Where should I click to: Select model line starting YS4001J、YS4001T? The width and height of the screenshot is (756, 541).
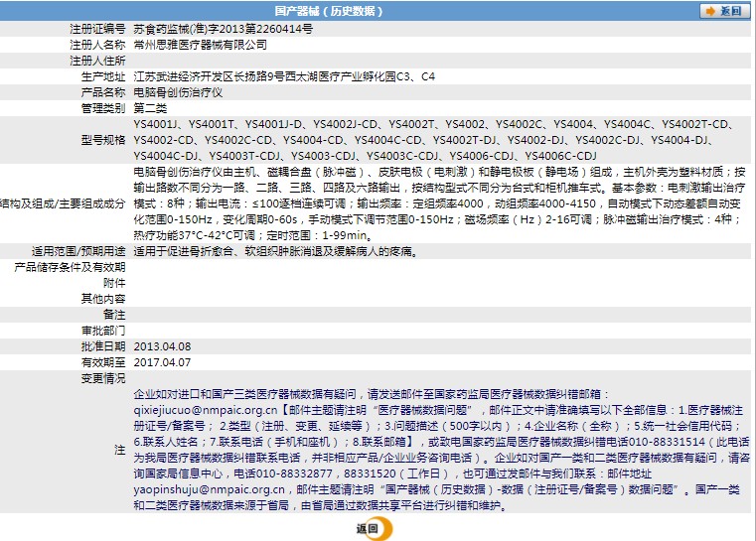434,124
